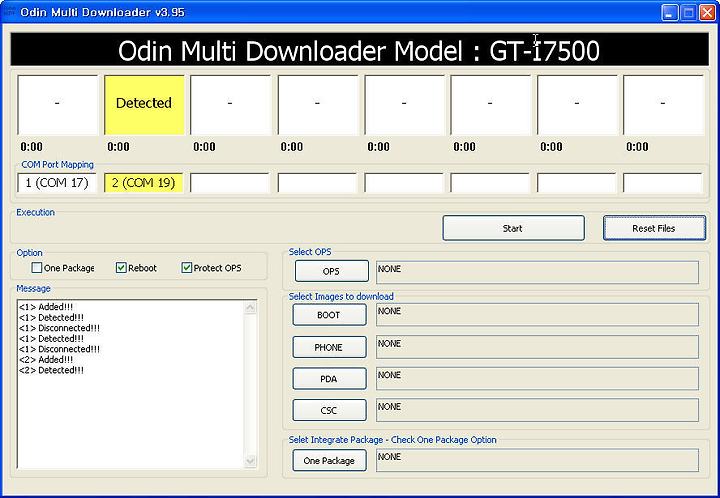The height and width of the screenshot is (498, 720).
Task: Select '<2> Detected!!!' log line
Action: pyautogui.click(x=51, y=370)
